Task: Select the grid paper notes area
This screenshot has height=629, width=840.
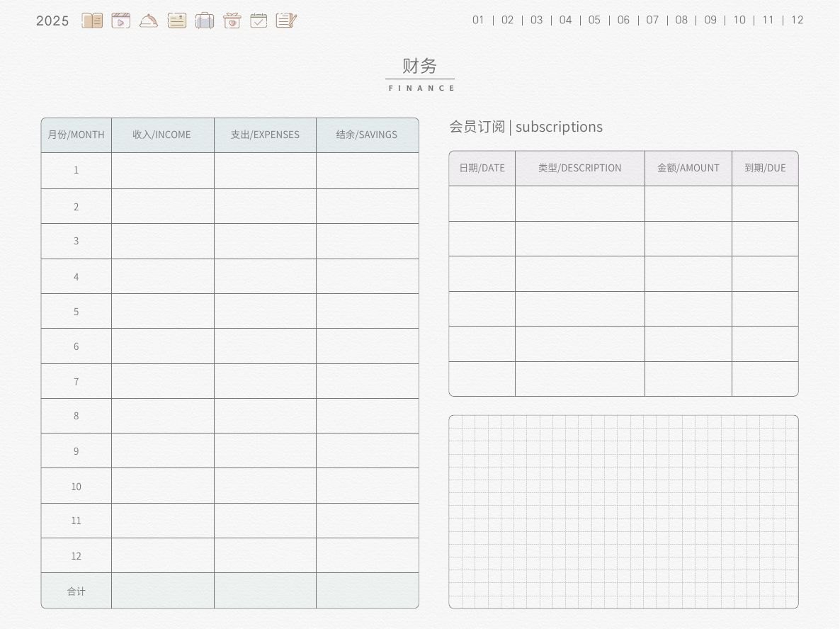Action: tap(623, 511)
